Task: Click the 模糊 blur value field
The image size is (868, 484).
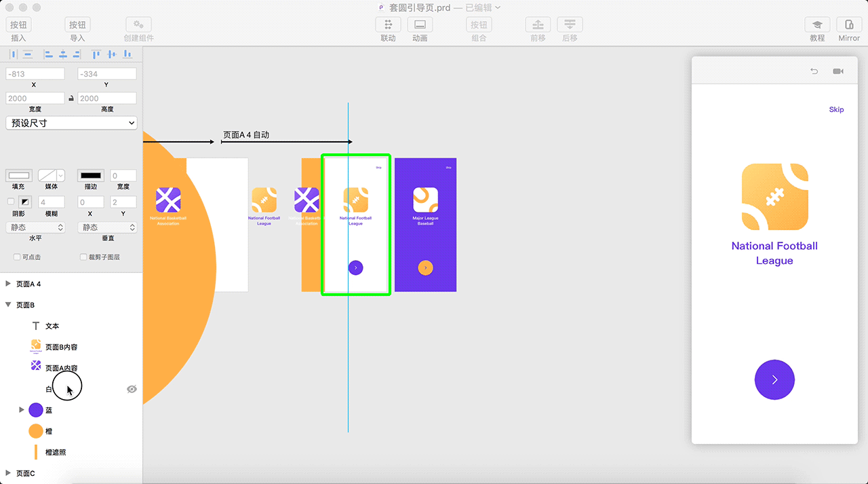Action: [x=51, y=202]
